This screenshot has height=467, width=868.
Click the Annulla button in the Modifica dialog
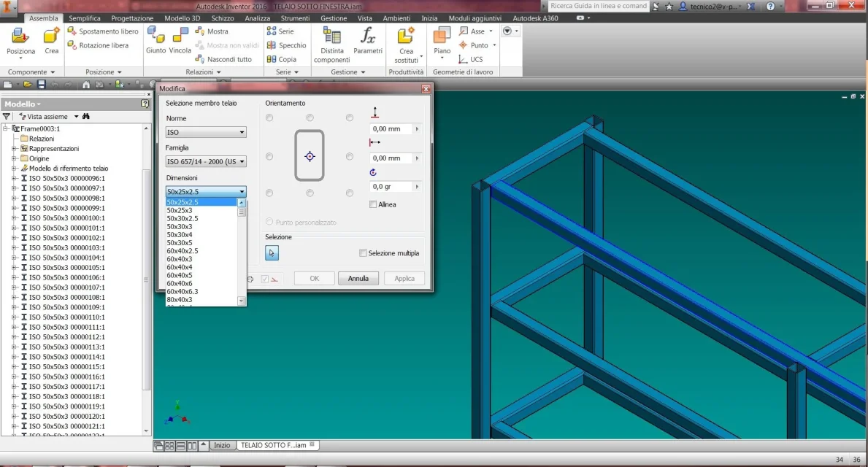coord(358,278)
